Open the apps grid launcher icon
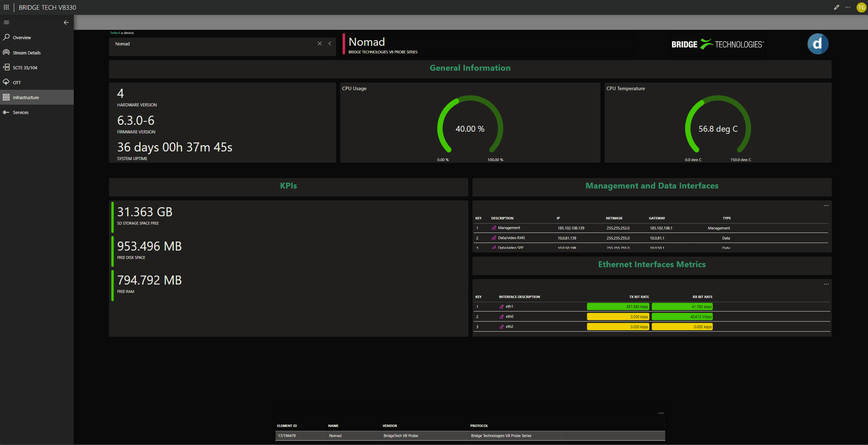This screenshot has width=868, height=445. [x=6, y=7]
